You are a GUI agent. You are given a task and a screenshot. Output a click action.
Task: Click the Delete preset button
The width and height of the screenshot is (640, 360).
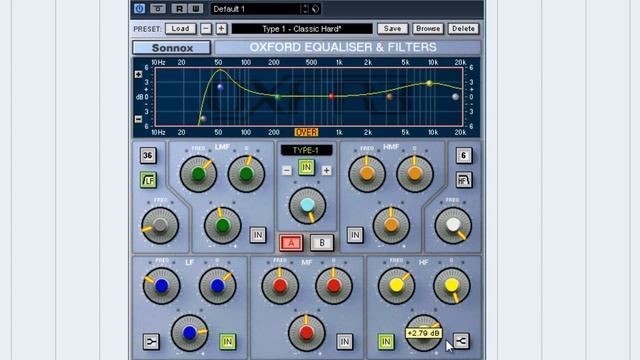tap(463, 29)
